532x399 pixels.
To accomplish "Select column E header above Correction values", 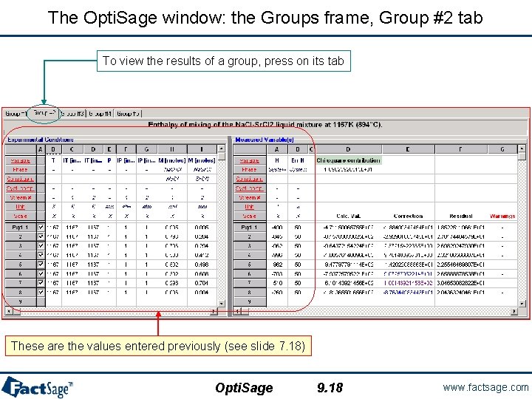I will [408, 149].
